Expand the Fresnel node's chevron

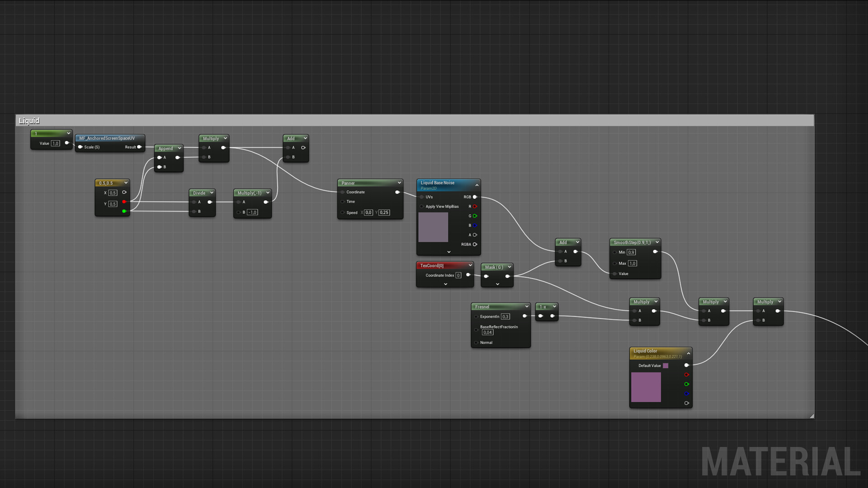tap(527, 306)
